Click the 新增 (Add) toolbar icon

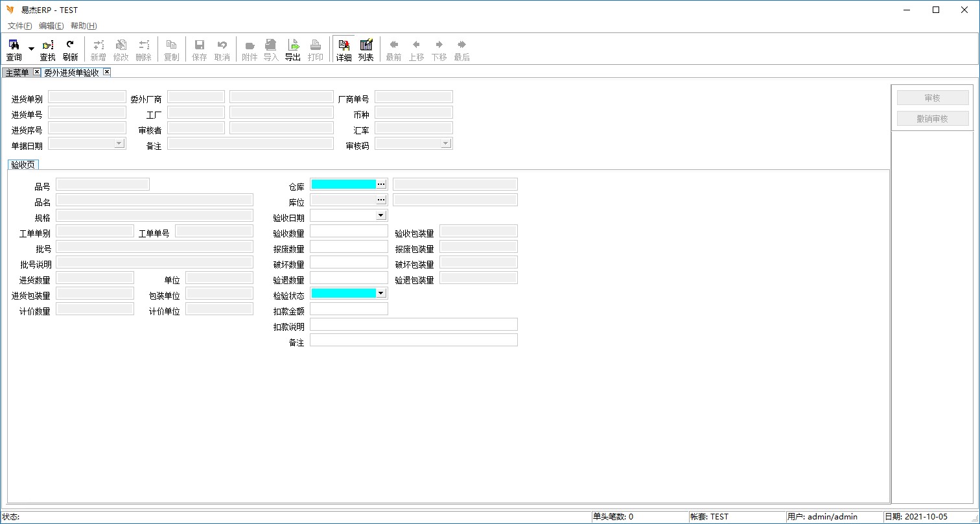pyautogui.click(x=98, y=50)
